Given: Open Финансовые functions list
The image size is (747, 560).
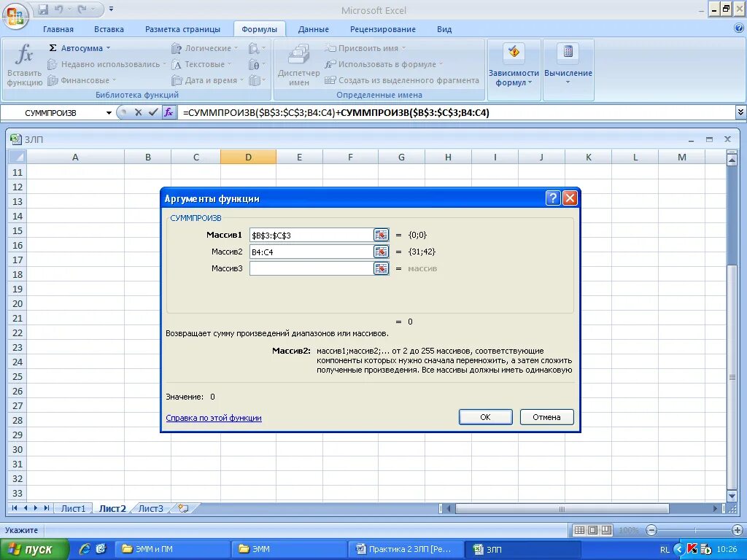Looking at the screenshot, I should point(82,80).
